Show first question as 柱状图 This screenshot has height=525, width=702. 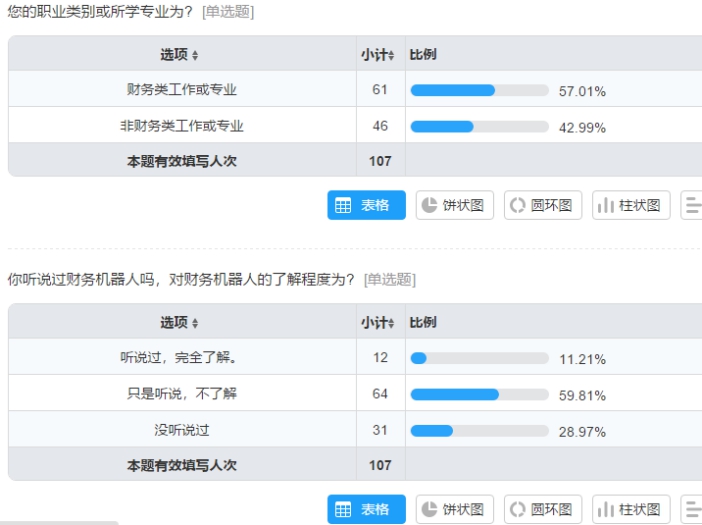[x=631, y=205]
